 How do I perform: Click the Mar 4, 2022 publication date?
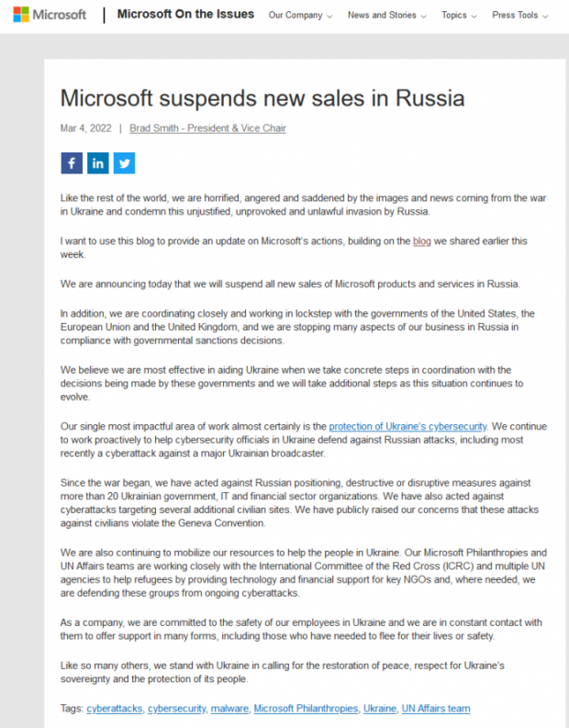tap(86, 129)
